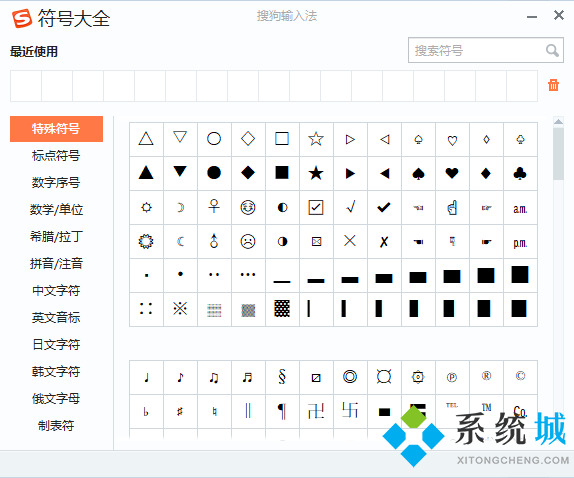Insert the a.m. symbol
574x478 pixels.
click(520, 208)
